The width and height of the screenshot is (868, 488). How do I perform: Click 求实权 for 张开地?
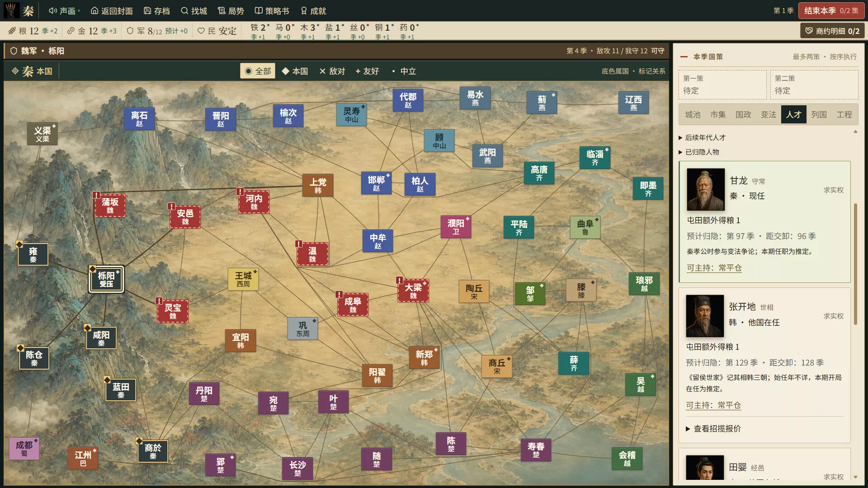833,316
